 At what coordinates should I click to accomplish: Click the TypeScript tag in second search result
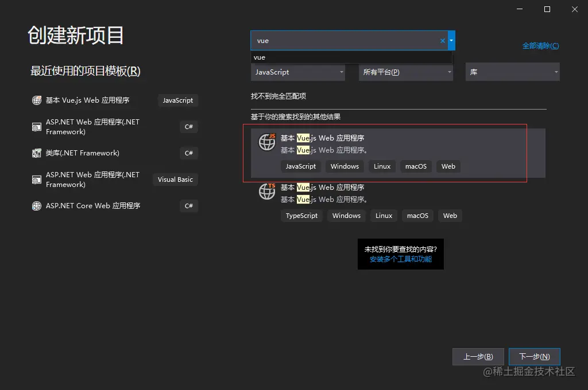[301, 216]
